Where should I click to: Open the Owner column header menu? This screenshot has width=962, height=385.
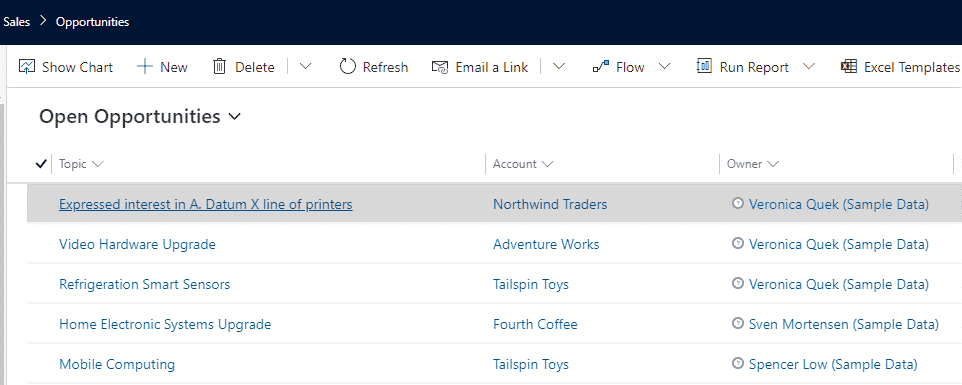753,164
